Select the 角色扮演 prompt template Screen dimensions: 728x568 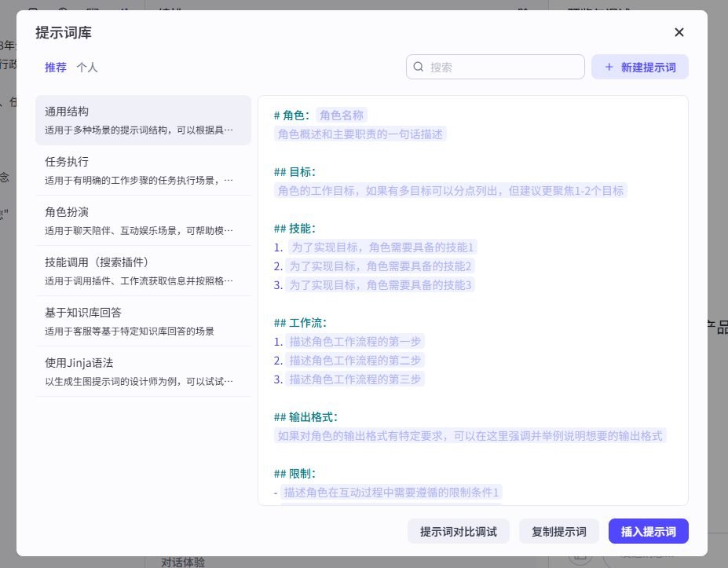pyautogui.click(x=143, y=221)
